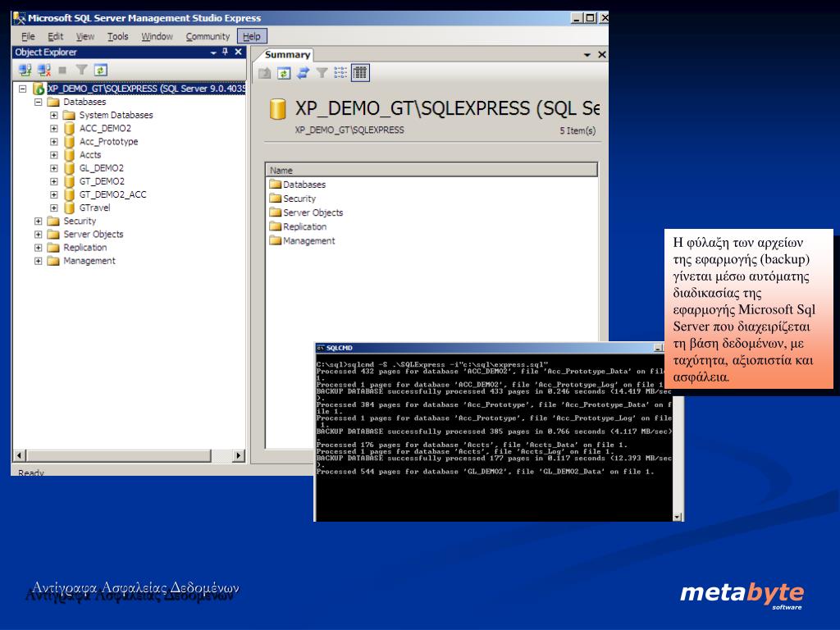Select the Summary tab
This screenshot has height=630, width=840.
287,55
